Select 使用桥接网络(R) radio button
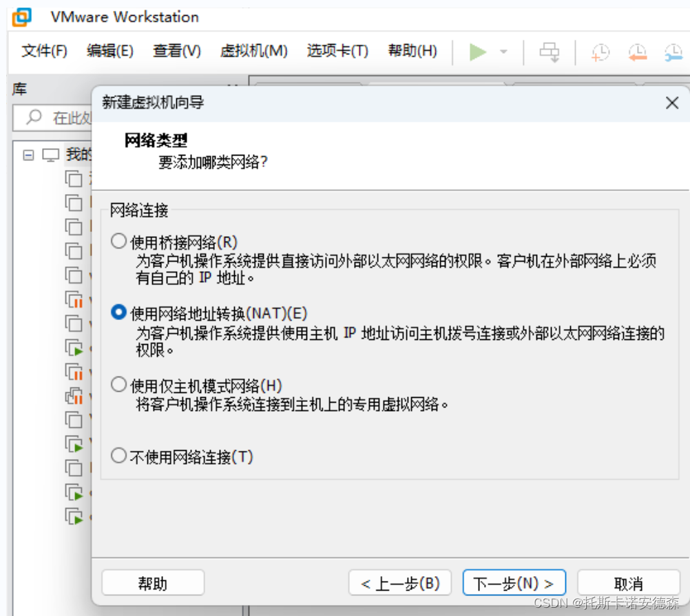Screen dimensions: 690x616 click(x=119, y=241)
